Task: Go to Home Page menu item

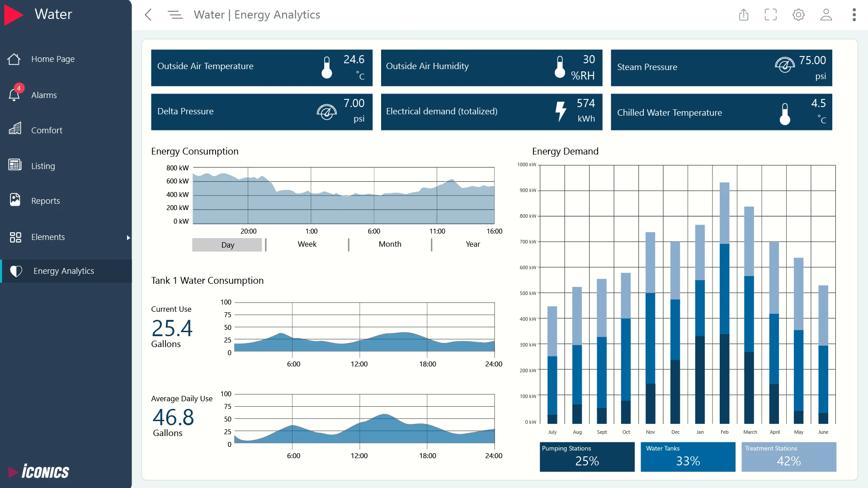Action: pos(52,59)
